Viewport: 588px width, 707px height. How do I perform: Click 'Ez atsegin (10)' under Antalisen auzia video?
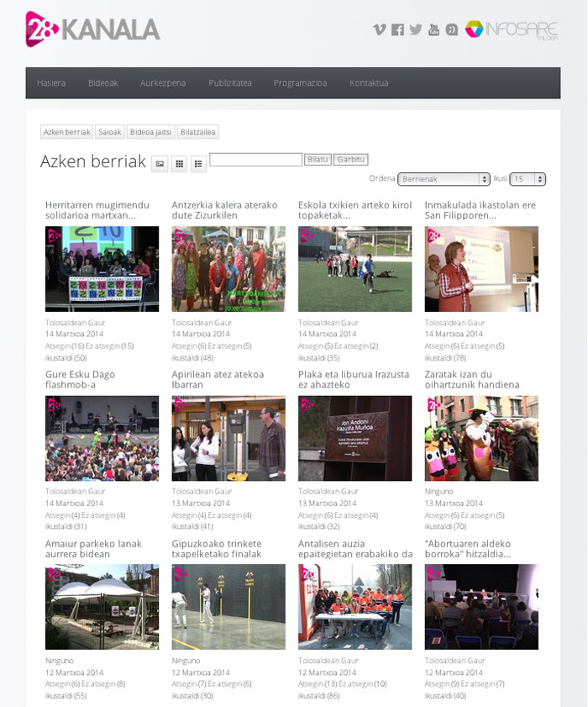point(362,684)
